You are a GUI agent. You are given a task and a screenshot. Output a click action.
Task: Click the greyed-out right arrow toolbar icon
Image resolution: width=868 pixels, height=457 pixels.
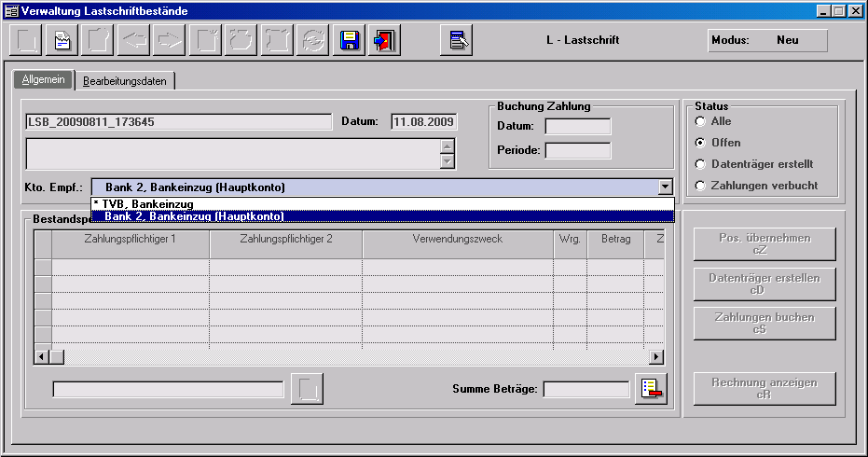coord(169,41)
